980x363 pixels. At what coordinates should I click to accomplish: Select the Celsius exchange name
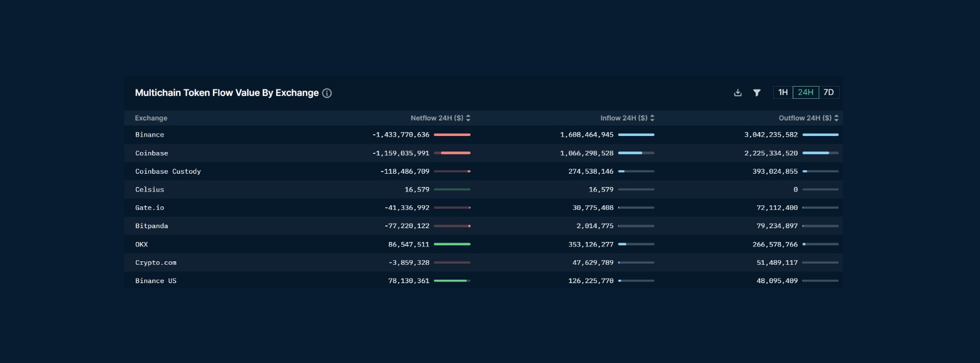150,190
